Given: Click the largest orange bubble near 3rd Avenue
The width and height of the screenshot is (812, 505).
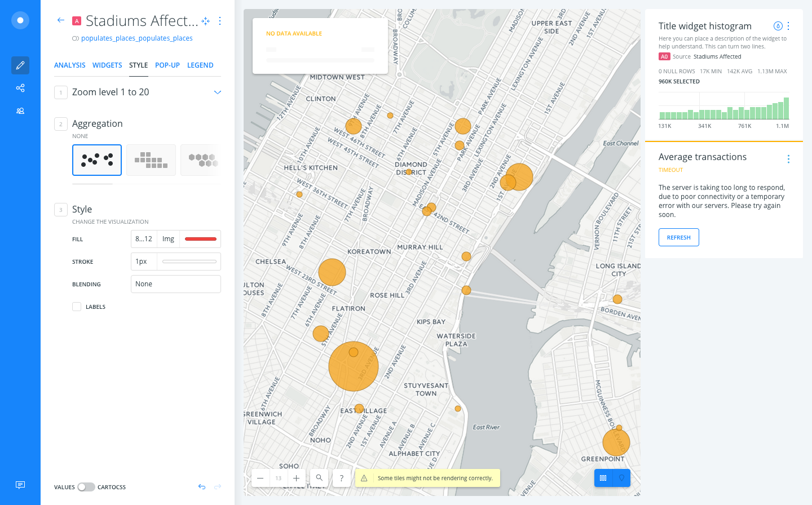Looking at the screenshot, I should pyautogui.click(x=354, y=366).
